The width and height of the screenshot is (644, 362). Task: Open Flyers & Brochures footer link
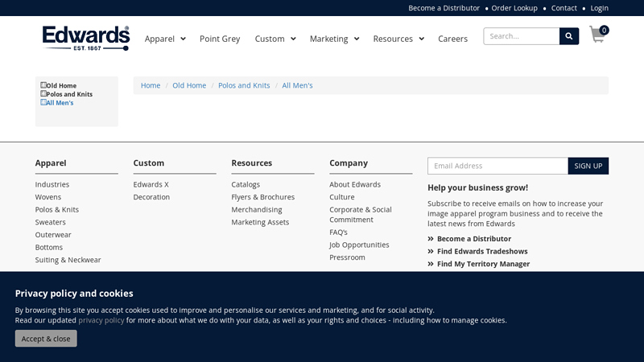(x=263, y=197)
